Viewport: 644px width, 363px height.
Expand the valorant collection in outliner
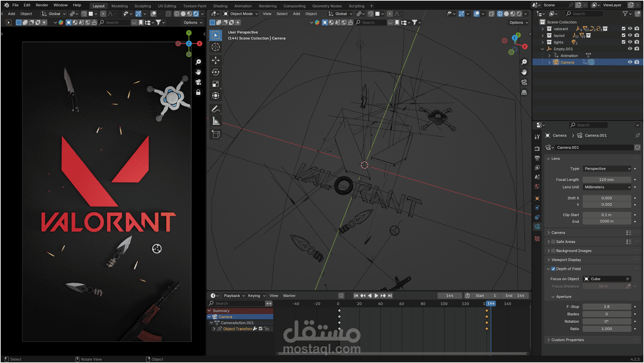point(543,29)
